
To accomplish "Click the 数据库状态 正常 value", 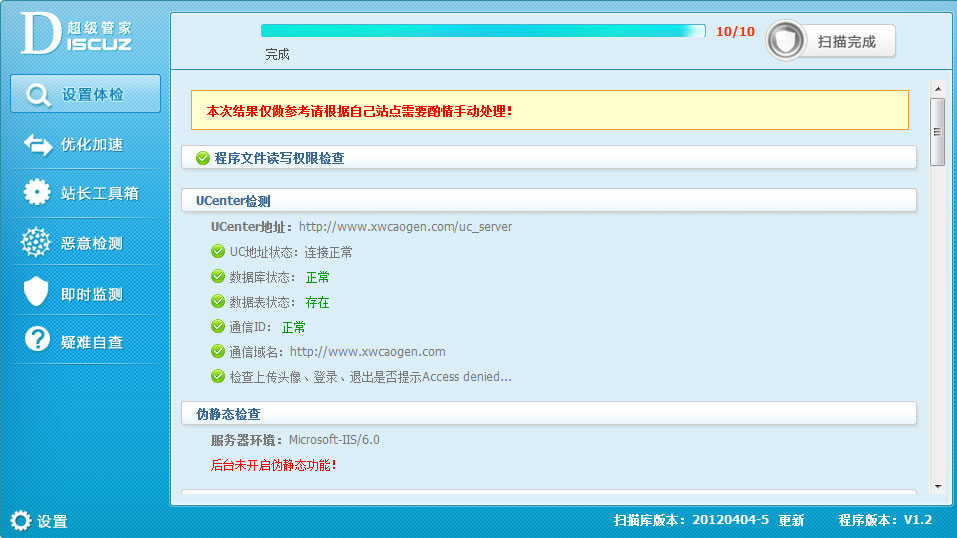I will (317, 277).
